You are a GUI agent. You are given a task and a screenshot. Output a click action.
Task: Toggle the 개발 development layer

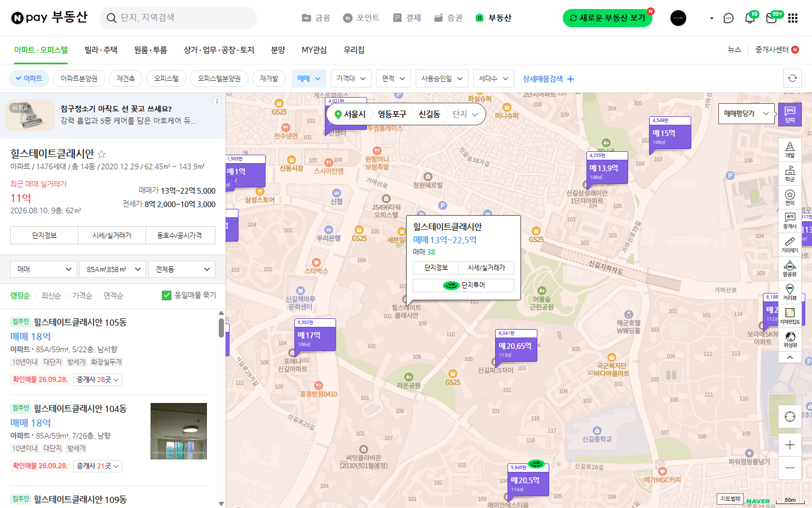click(x=789, y=150)
